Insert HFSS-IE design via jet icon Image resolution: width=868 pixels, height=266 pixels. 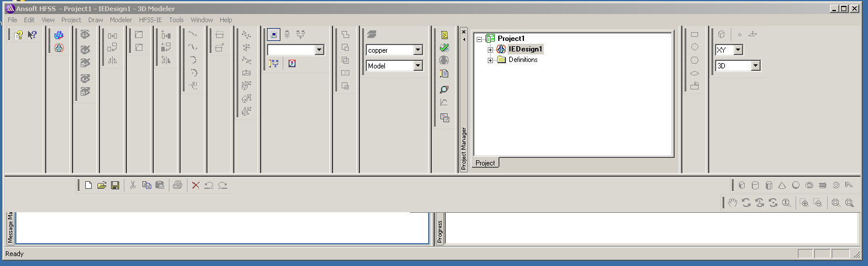click(x=59, y=48)
